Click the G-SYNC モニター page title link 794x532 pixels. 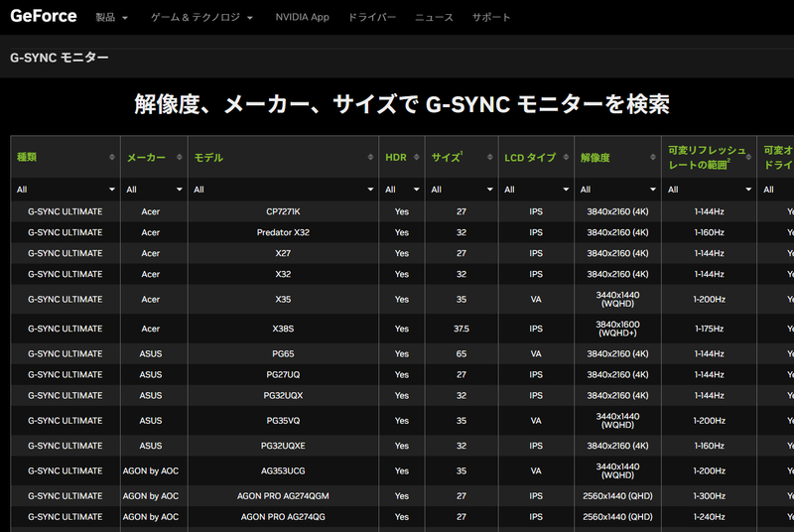pos(60,58)
